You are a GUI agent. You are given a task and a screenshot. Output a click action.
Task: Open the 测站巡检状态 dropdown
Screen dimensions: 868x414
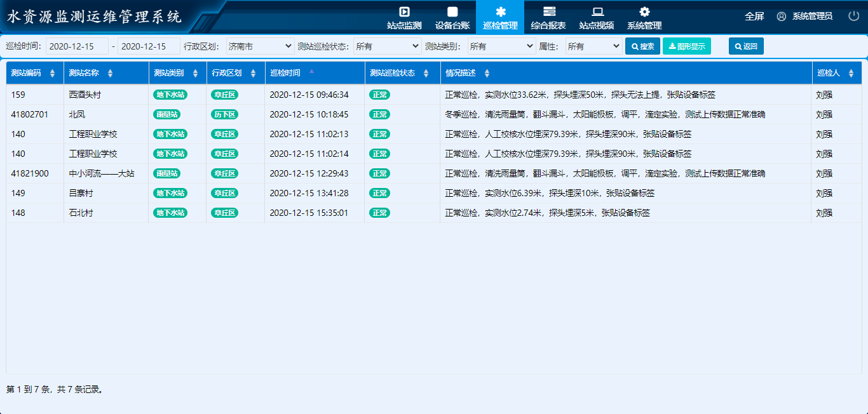coord(387,46)
